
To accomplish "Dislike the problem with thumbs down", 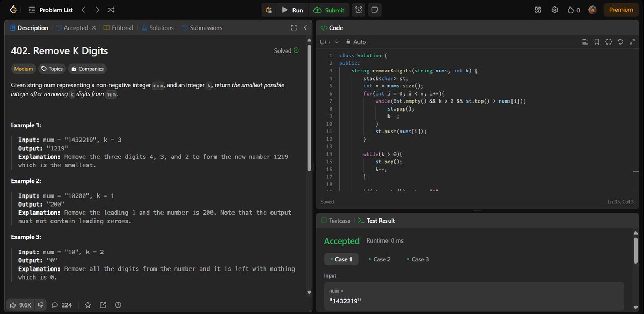I will click(x=41, y=305).
